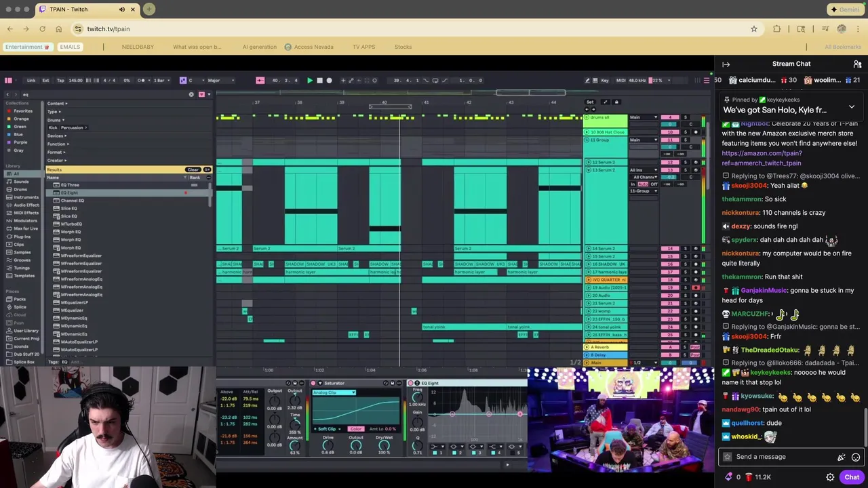Open Plug-Ins in the Library

[22, 237]
